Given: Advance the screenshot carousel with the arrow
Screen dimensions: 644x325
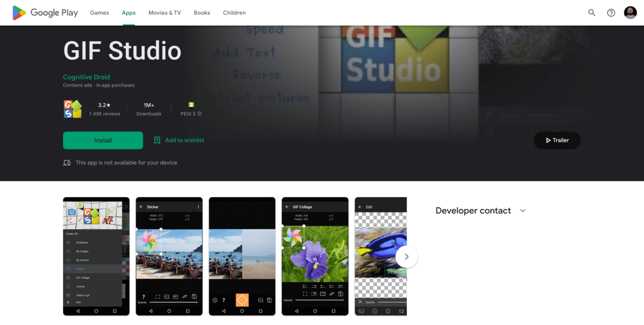Looking at the screenshot, I should (x=407, y=257).
